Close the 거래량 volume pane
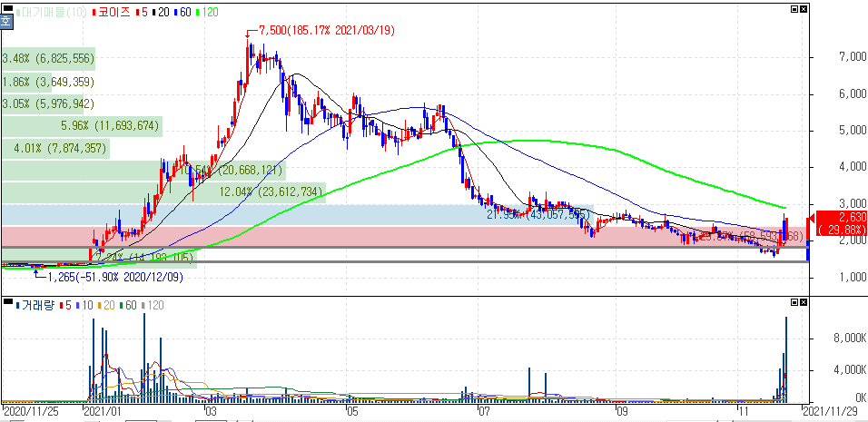 pos(804,302)
